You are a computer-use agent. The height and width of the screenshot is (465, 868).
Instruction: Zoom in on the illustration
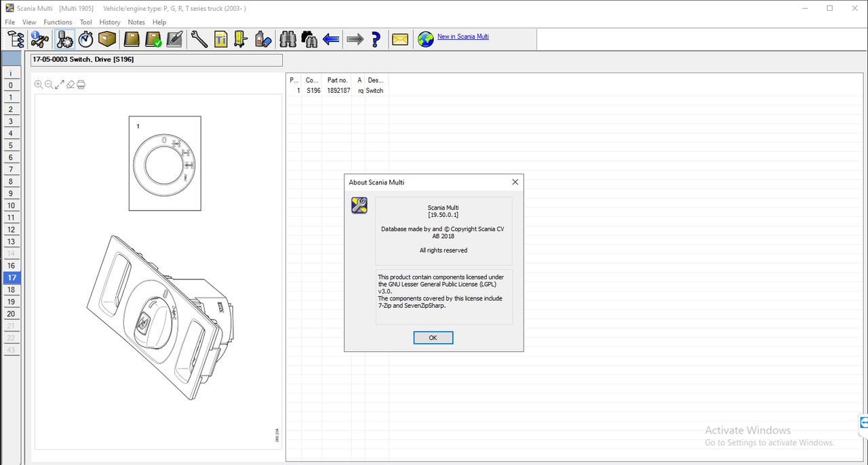point(39,85)
